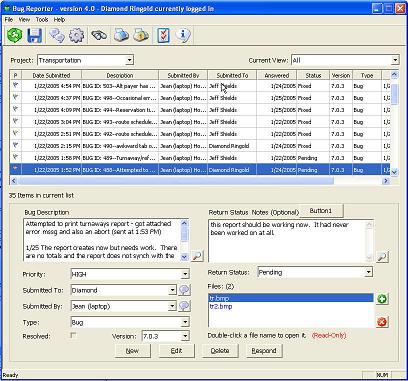Expand the Version dropdown

(185, 336)
